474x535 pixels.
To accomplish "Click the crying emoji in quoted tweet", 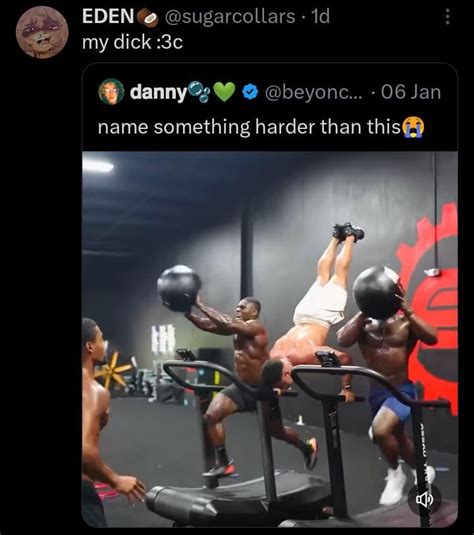I will click(x=413, y=127).
